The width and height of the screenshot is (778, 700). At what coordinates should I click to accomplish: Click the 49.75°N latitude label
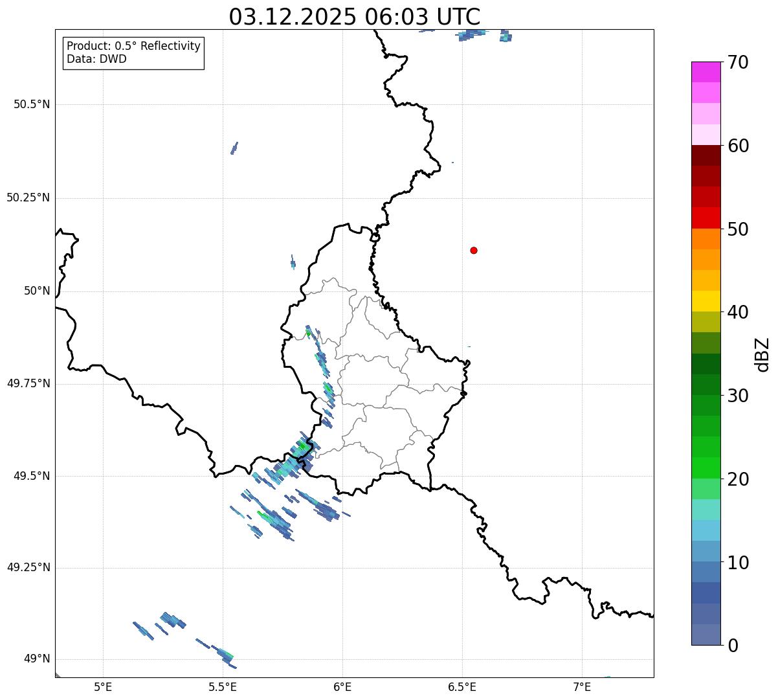coord(28,383)
